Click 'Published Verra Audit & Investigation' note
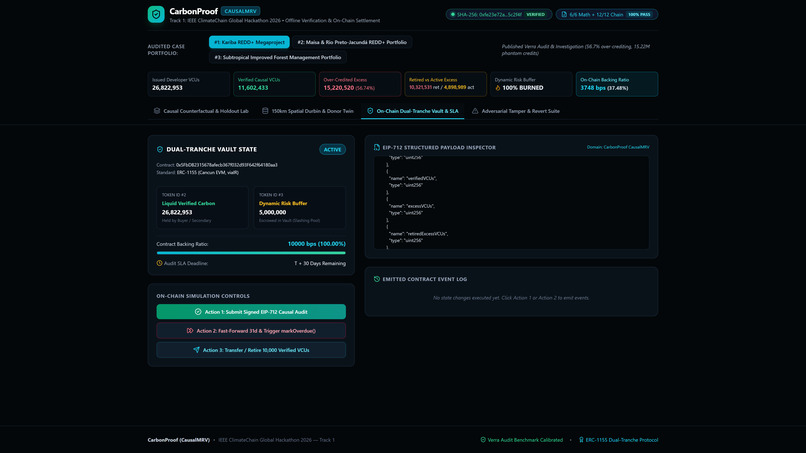 pos(576,49)
